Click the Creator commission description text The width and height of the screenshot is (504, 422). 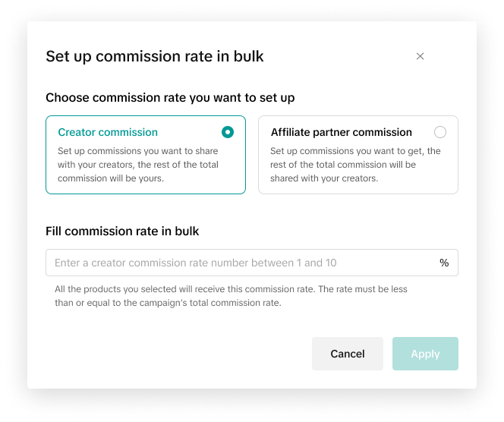click(x=138, y=165)
